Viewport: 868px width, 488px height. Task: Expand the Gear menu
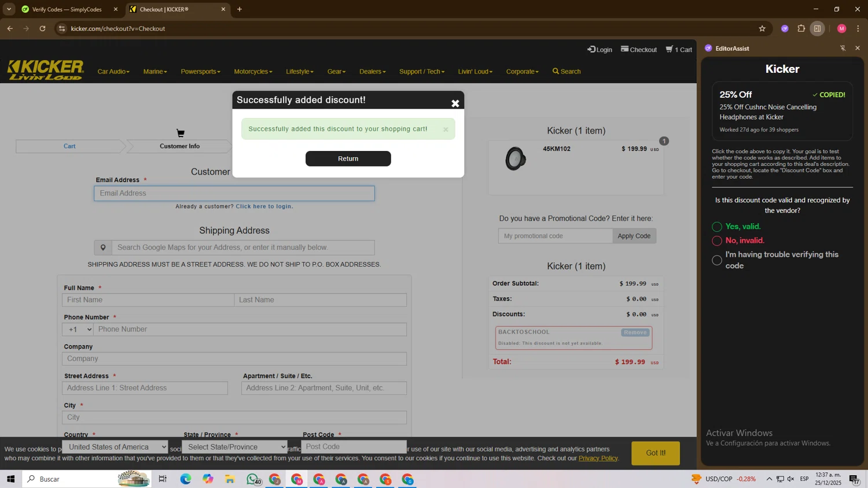(336, 72)
